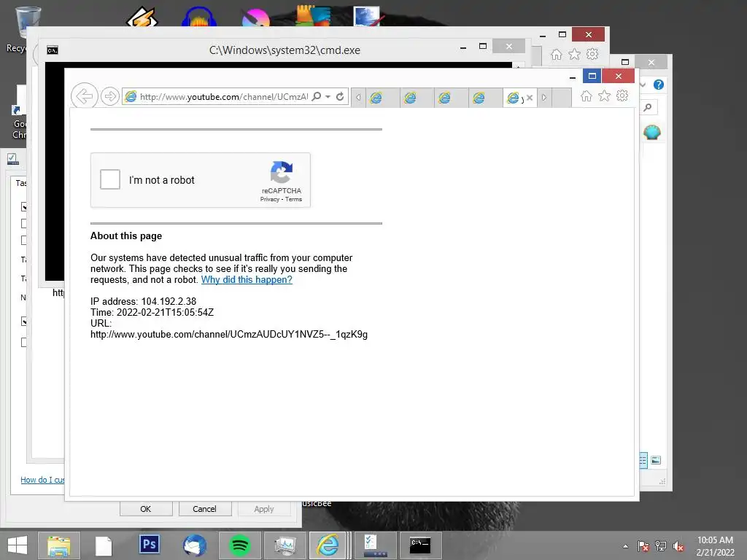Refresh the page with reload icon
The image size is (747, 560).
pos(340,97)
